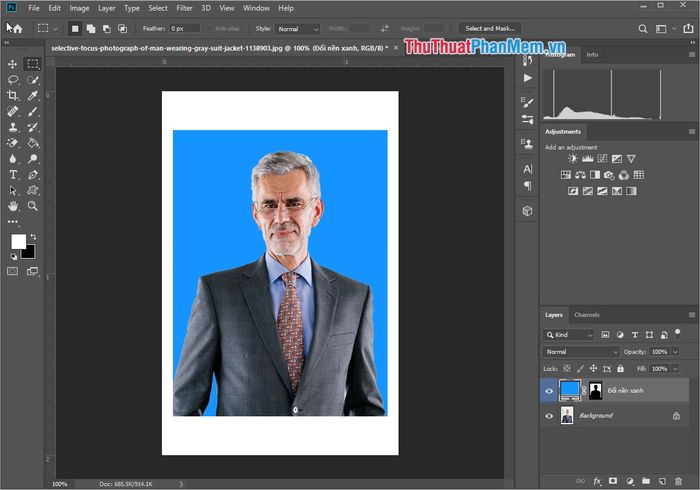
Task: Select the Path Selection tool
Action: click(x=12, y=190)
